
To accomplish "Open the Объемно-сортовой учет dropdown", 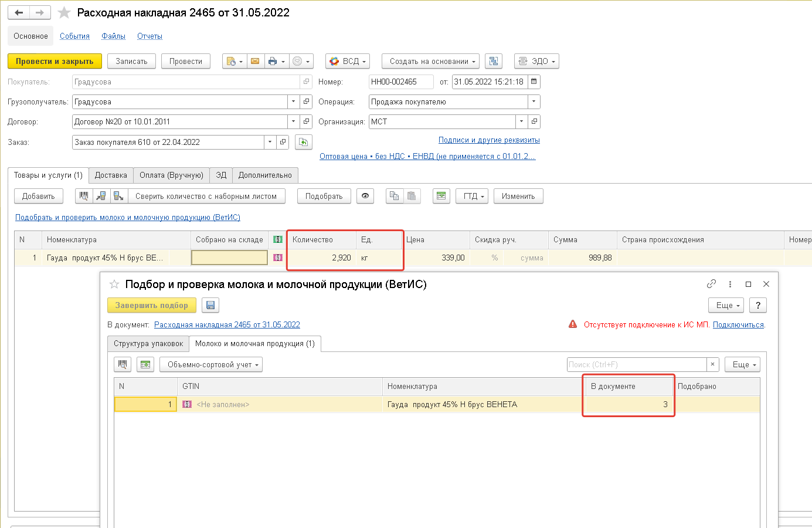I will coord(211,364).
